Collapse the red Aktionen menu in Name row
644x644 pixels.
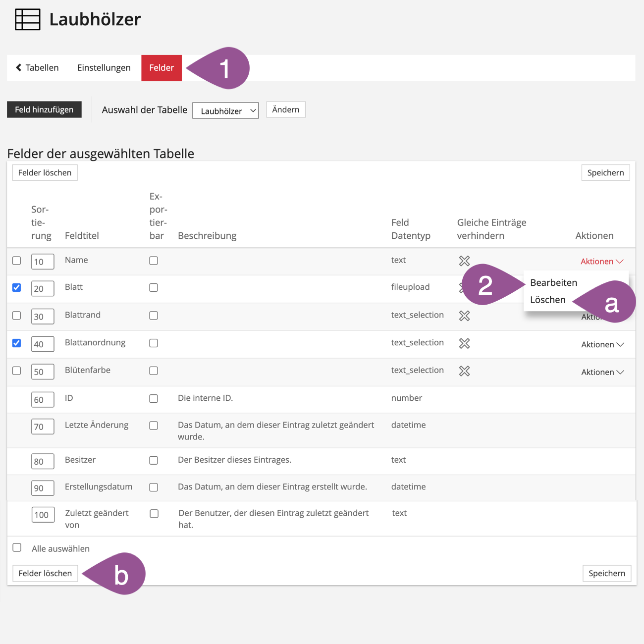point(601,261)
